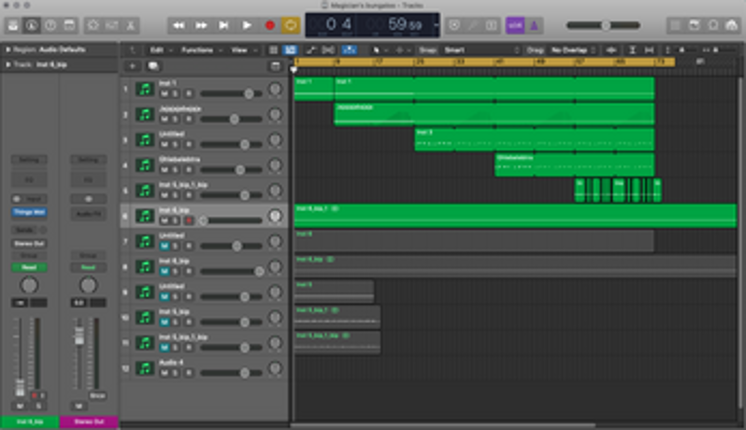The image size is (746, 430).
Task: Open the Snap mode Smart dropdown
Action: coord(481,50)
